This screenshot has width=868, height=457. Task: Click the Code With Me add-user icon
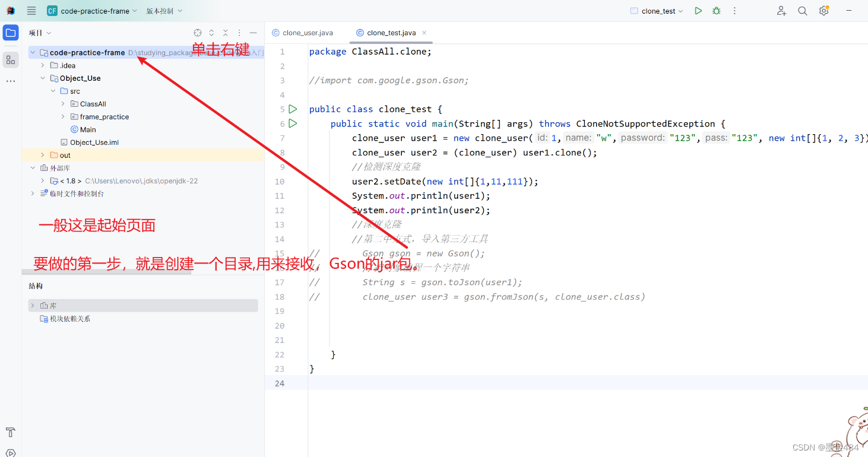(x=781, y=10)
